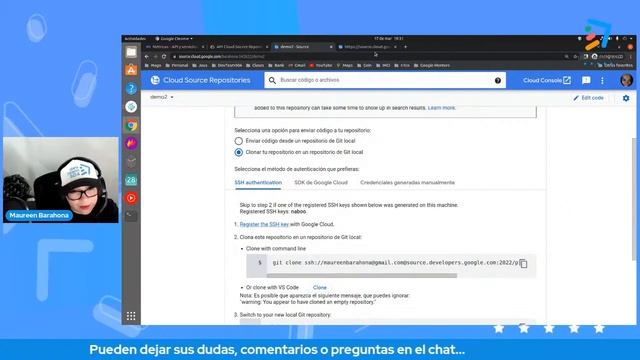Click Actividades in the top bar
This screenshot has height=360, width=640.
[x=135, y=39]
